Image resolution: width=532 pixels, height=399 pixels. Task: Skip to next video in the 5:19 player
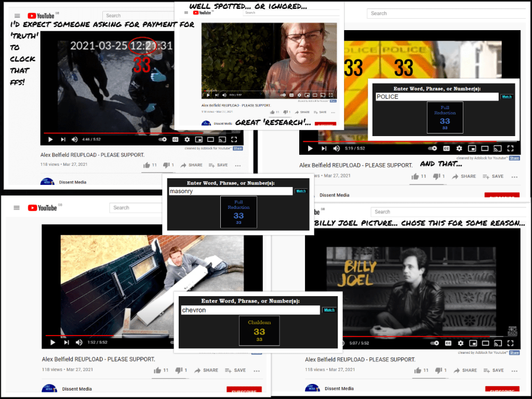tap(324, 149)
